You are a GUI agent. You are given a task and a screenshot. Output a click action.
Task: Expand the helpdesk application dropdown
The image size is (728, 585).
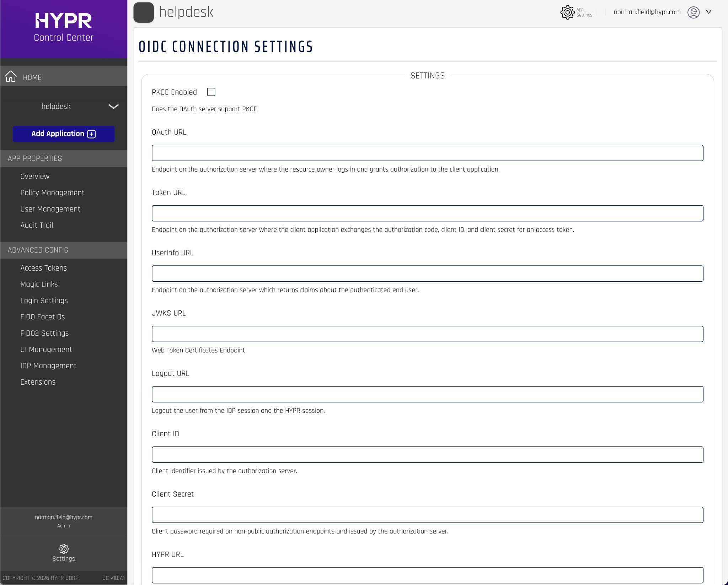tap(112, 106)
